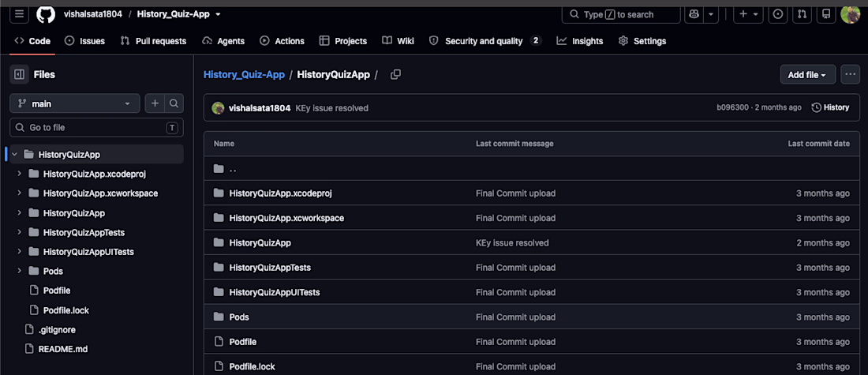Open the dropdown beside the Copilot icon
868x375 pixels.
(x=711, y=14)
